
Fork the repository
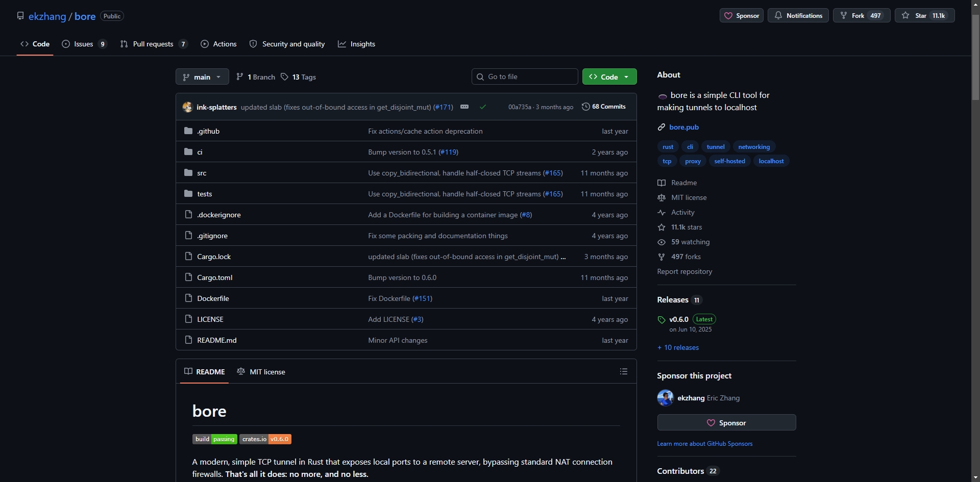tap(862, 15)
